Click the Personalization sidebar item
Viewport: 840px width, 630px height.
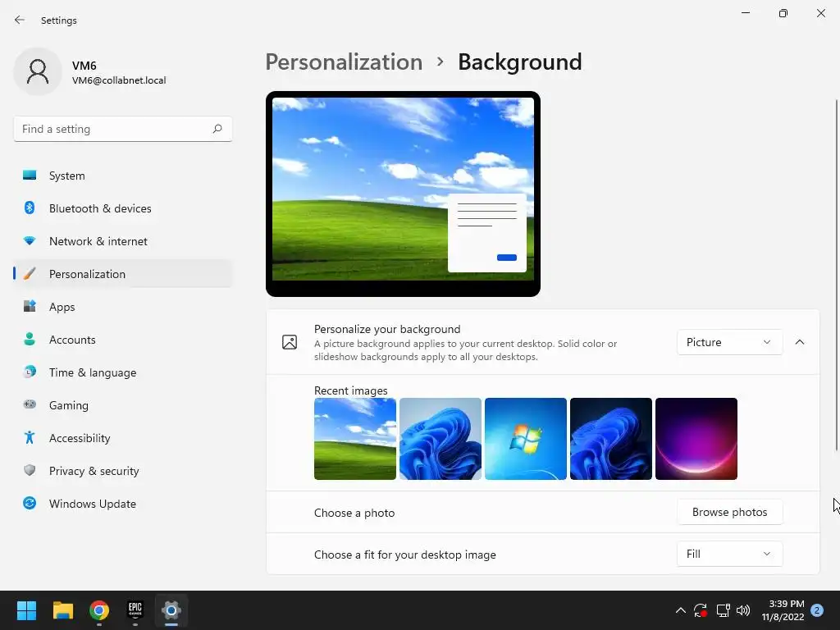(123, 274)
